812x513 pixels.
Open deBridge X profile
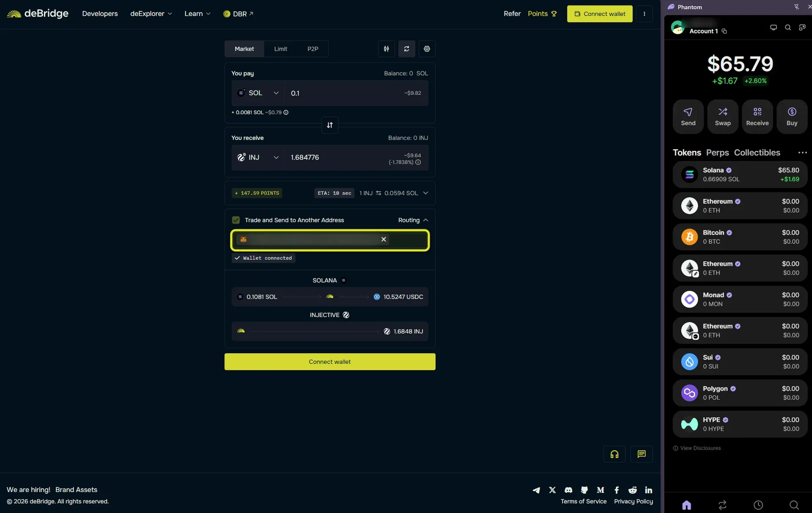552,490
